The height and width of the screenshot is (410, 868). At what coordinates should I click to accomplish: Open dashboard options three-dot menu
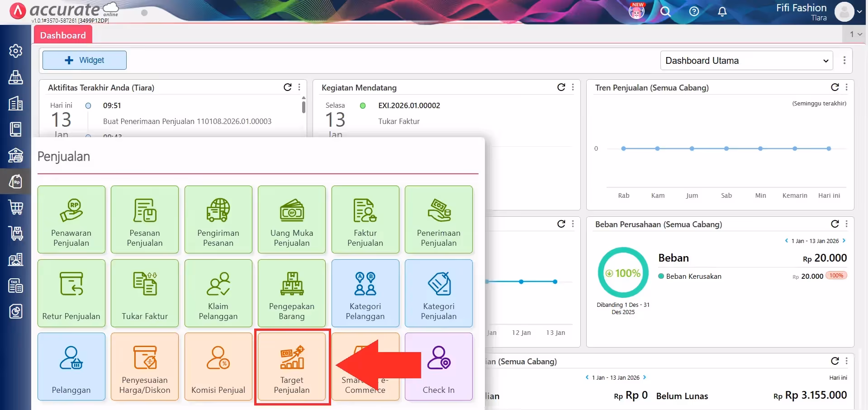pyautogui.click(x=844, y=61)
